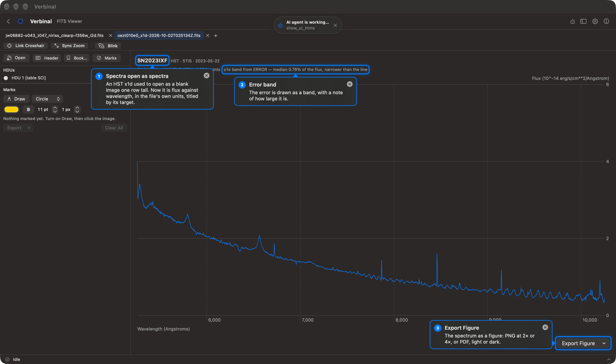Viewport: 616px width, 364px height.
Task: Toggle the sidebar panel icon
Action: (x=583, y=21)
